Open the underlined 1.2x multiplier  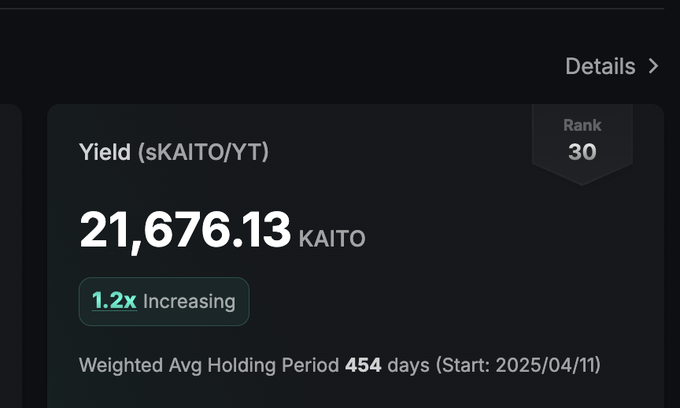point(114,300)
